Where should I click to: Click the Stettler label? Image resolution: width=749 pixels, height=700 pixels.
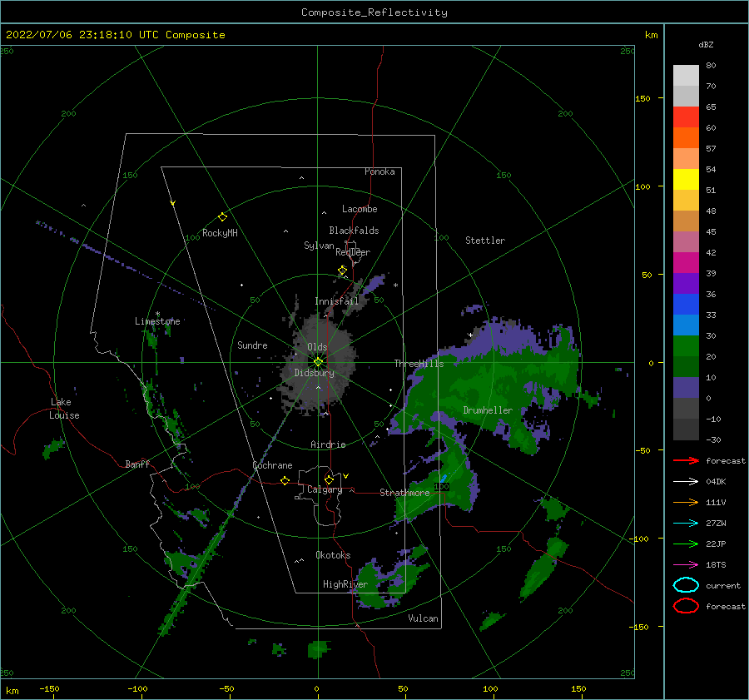click(485, 241)
